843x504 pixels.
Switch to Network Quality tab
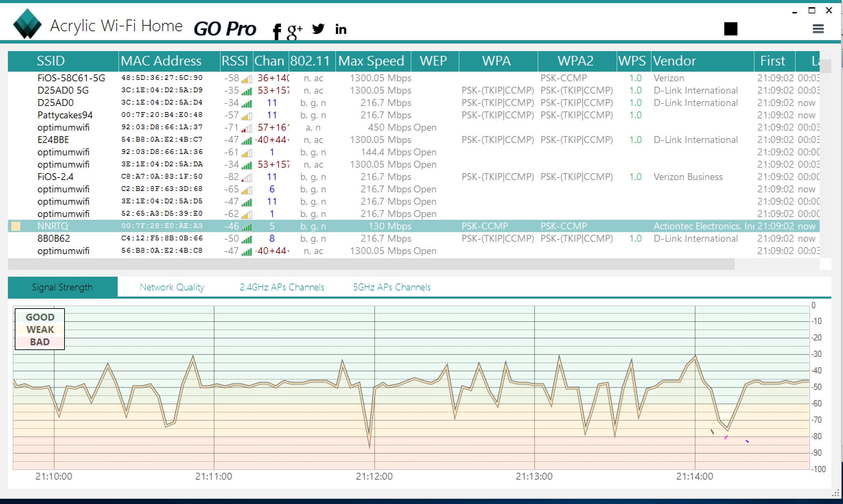(x=172, y=287)
